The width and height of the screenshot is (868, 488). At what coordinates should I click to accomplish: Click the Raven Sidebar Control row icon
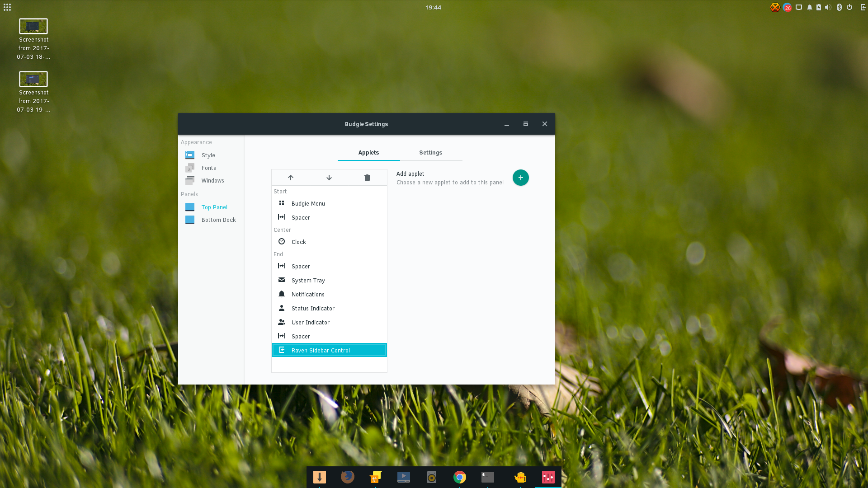click(x=282, y=350)
